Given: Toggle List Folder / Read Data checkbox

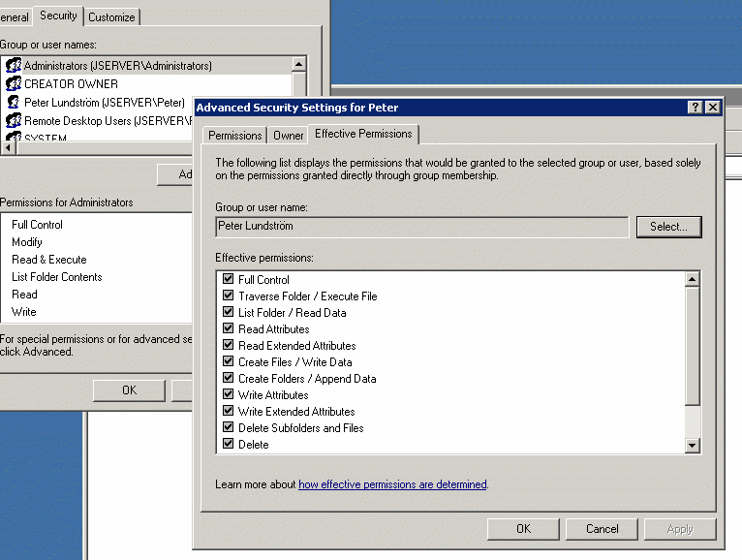Looking at the screenshot, I should pos(228,312).
